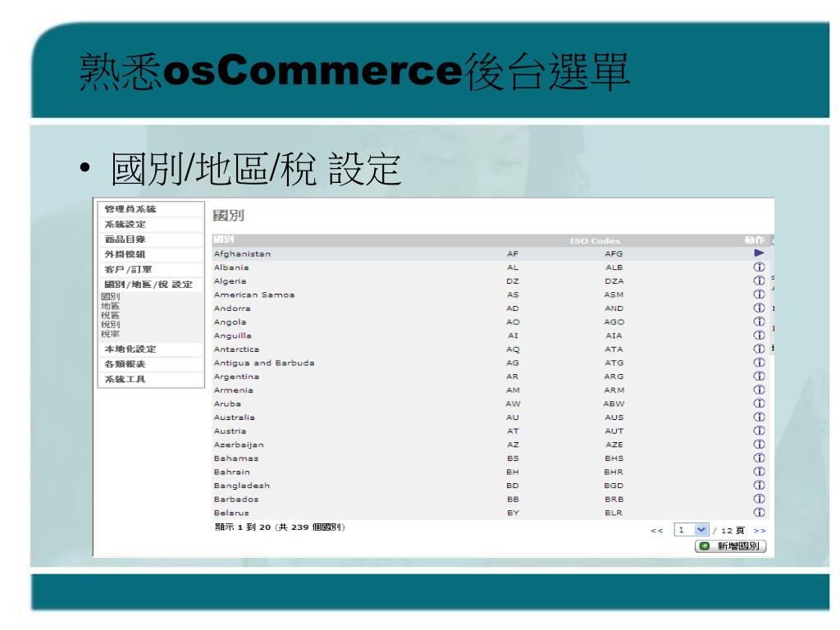Click the info icon in Andorra row

click(759, 308)
